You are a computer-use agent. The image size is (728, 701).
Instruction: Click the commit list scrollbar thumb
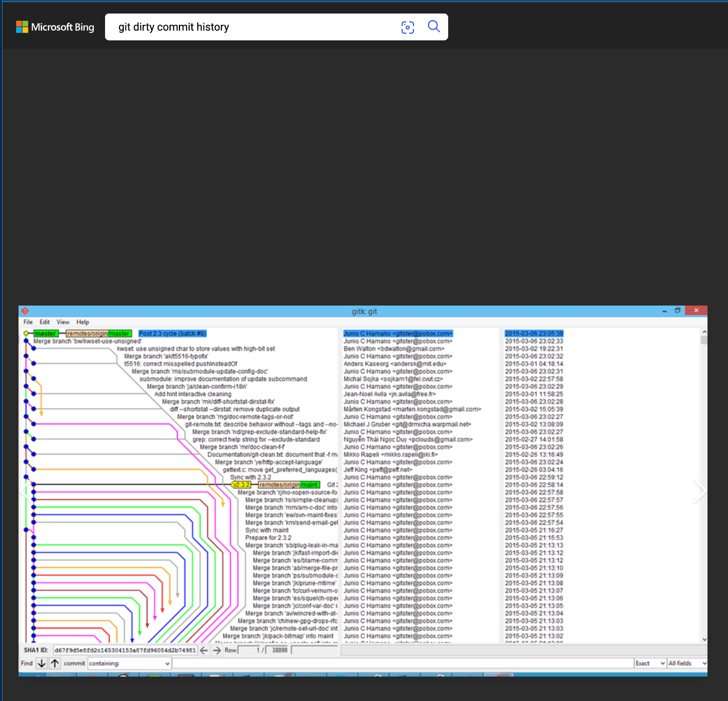(x=704, y=340)
